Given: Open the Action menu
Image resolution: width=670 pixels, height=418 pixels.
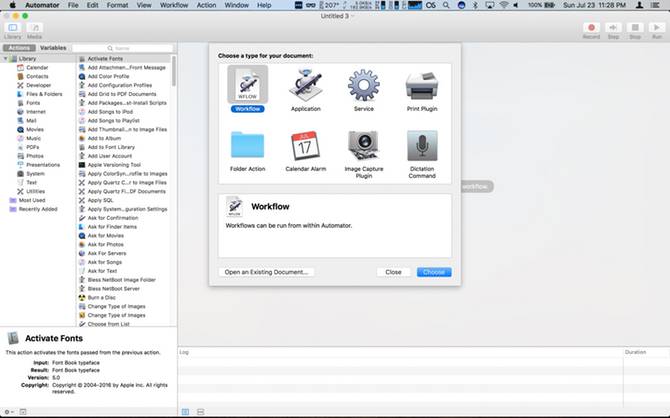Looking at the screenshot, I should point(206,5).
